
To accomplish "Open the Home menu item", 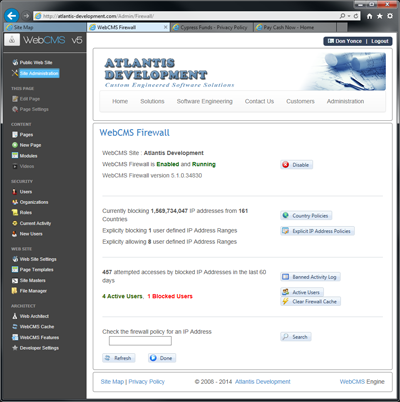I will pos(120,101).
